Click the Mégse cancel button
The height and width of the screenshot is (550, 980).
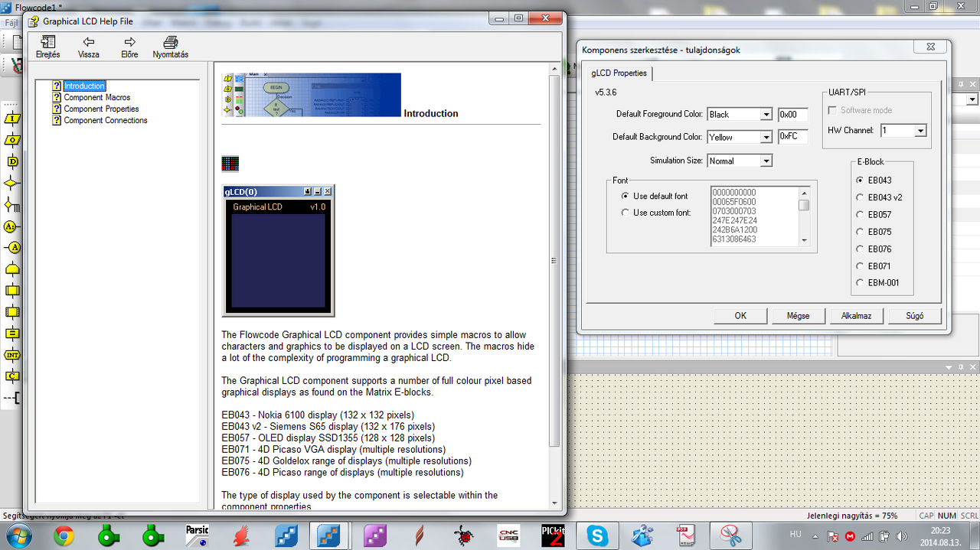pyautogui.click(x=798, y=315)
